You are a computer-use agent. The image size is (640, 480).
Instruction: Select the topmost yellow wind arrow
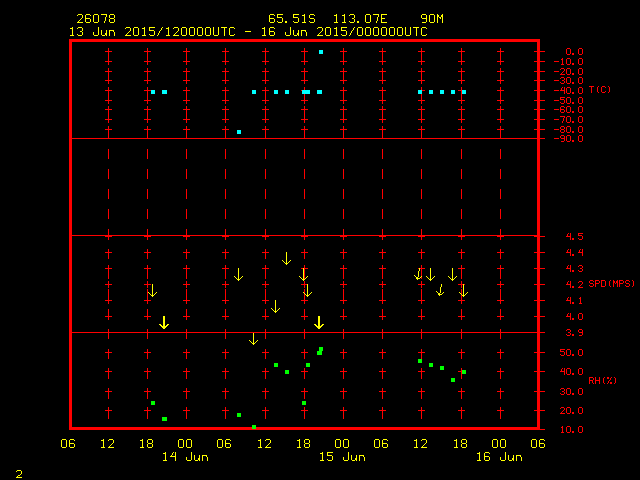point(286,258)
